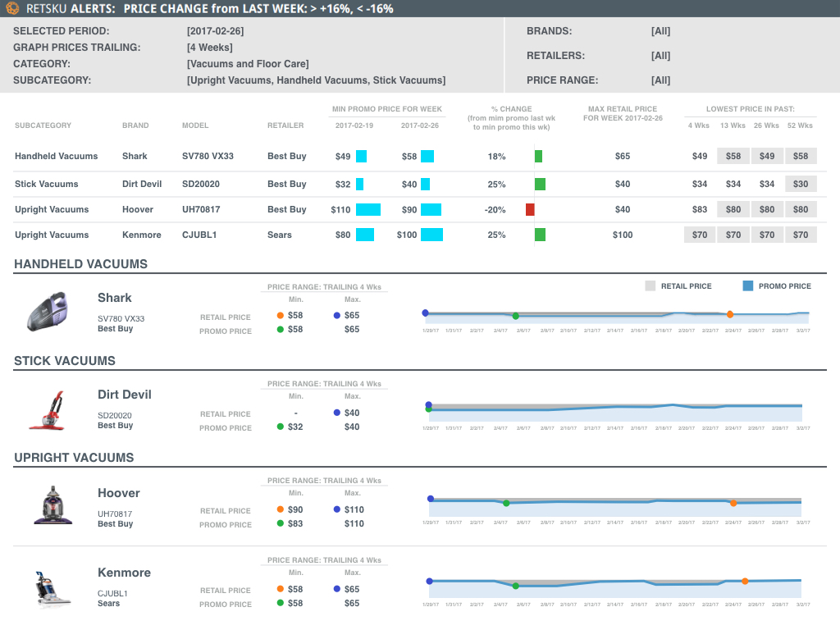This screenshot has height=630, width=840.
Task: Sort by the 2017-02-19 promo price column
Action: click(354, 126)
